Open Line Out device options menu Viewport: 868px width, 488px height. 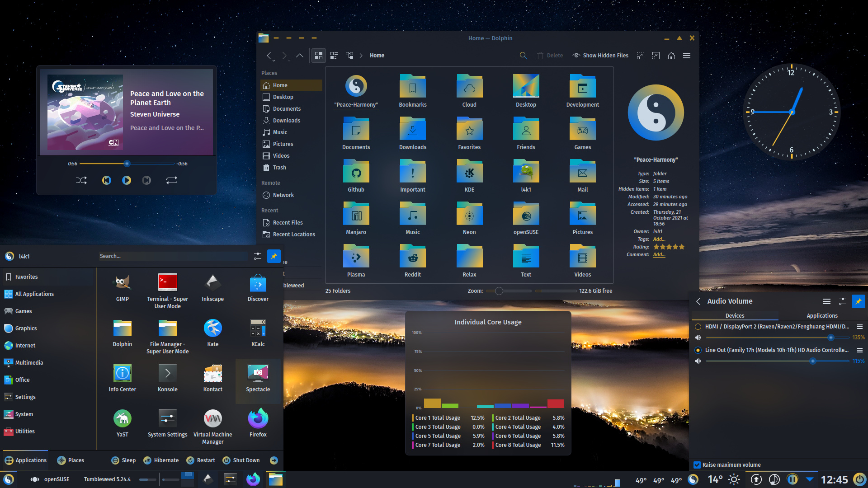point(860,350)
